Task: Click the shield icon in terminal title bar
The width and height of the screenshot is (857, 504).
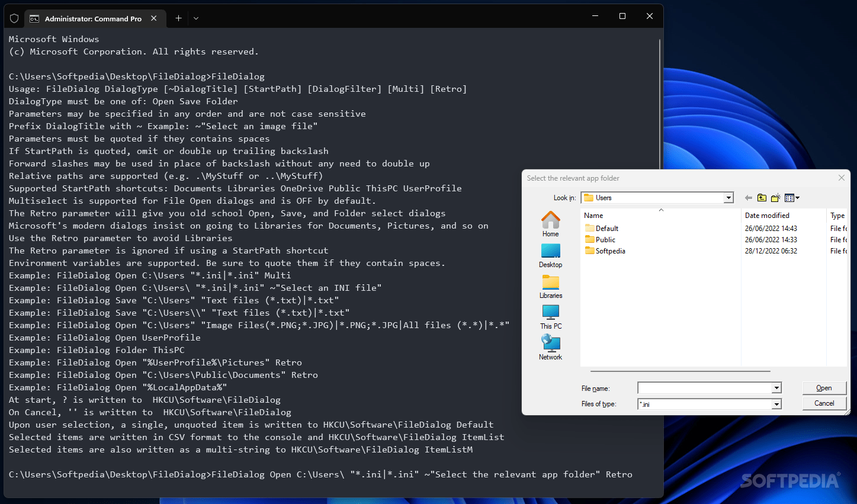Action: [14, 18]
